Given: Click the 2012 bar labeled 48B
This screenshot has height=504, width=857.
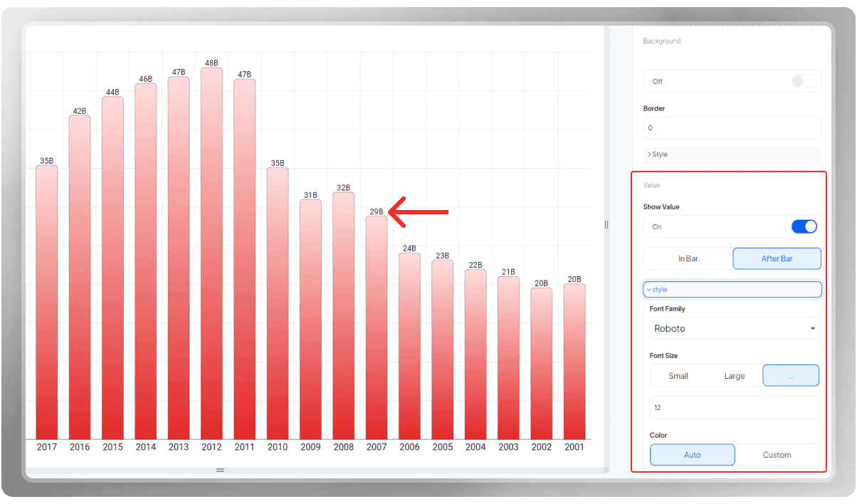Looking at the screenshot, I should (x=211, y=253).
